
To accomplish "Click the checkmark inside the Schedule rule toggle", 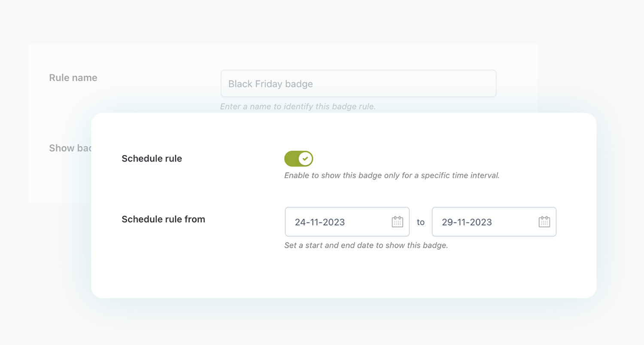I will [305, 158].
